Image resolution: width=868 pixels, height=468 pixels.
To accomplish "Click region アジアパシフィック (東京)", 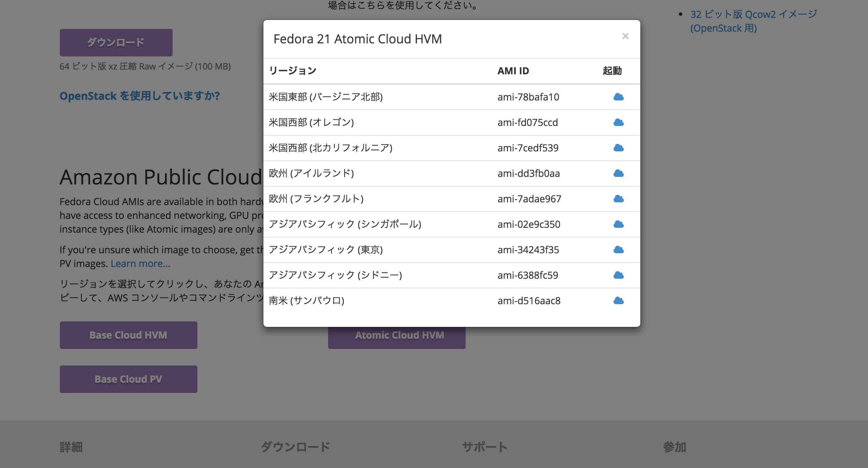I will [326, 250].
